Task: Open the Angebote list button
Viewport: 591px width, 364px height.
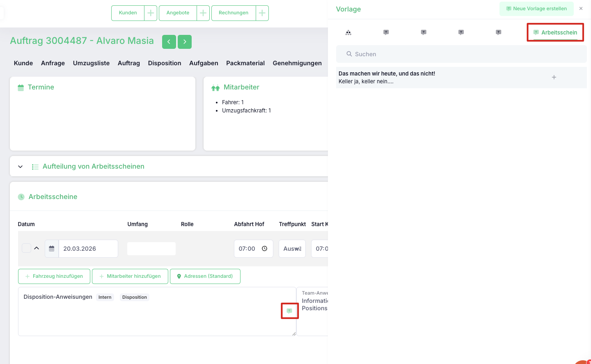Action: [x=178, y=13]
